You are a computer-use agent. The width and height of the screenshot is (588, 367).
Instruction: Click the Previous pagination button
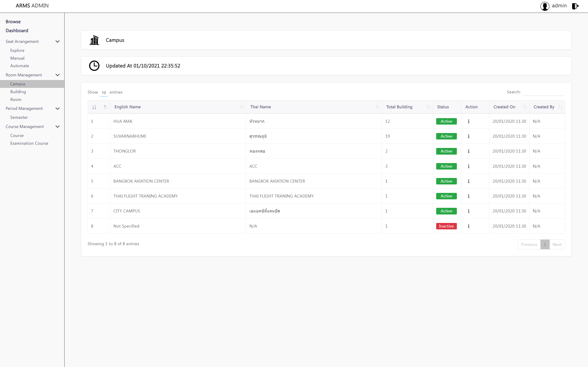tap(529, 245)
